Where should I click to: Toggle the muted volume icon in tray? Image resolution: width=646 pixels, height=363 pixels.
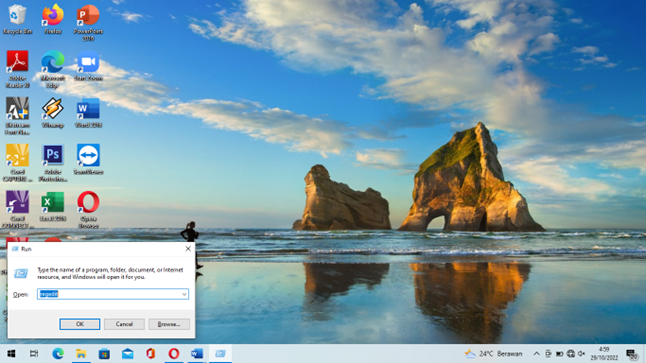click(581, 354)
